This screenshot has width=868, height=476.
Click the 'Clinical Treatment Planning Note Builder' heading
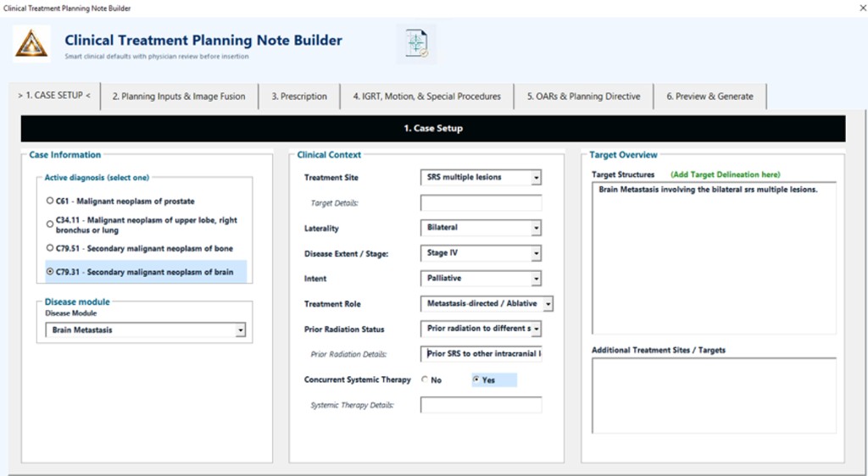click(203, 41)
